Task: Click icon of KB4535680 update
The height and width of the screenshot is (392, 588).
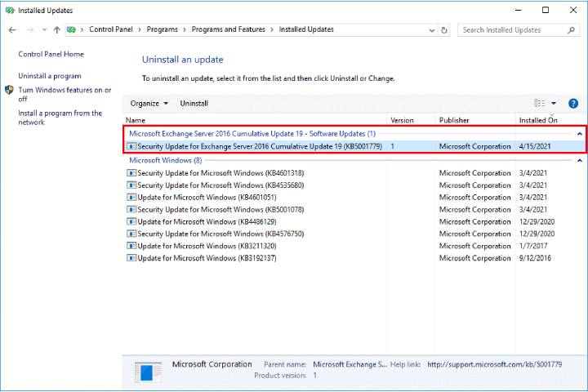Action: click(x=131, y=185)
